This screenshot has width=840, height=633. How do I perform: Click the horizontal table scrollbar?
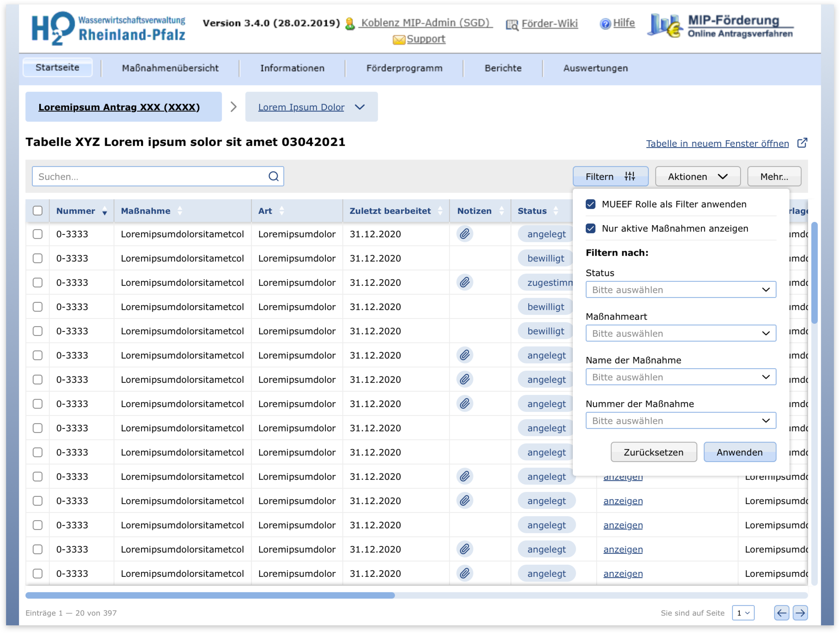click(210, 595)
